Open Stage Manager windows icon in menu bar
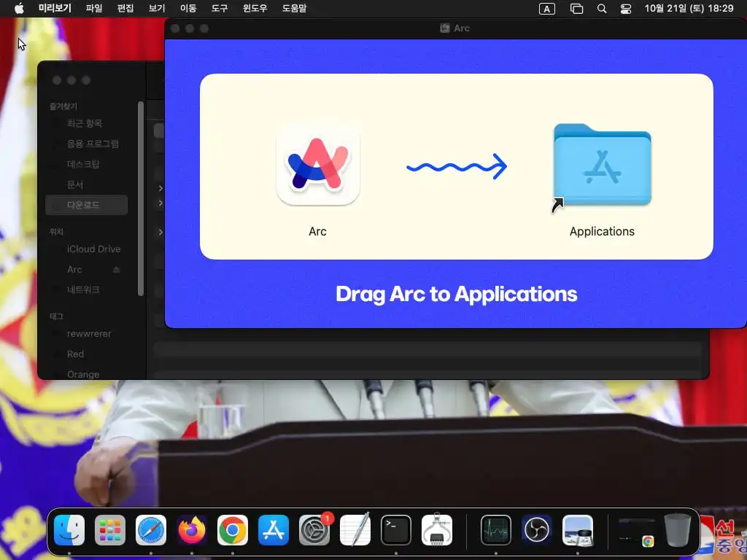This screenshot has width=747, height=560. (x=576, y=9)
